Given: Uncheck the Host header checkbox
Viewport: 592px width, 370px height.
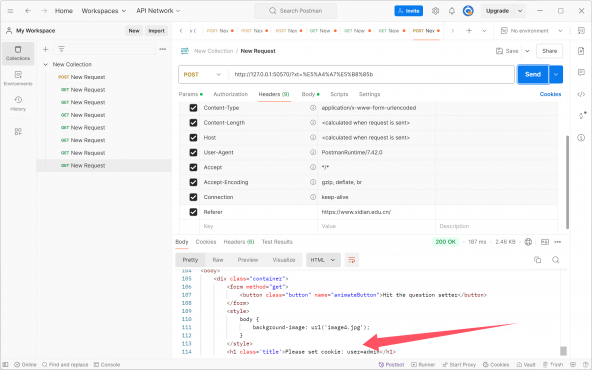Looking at the screenshot, I should pos(193,137).
